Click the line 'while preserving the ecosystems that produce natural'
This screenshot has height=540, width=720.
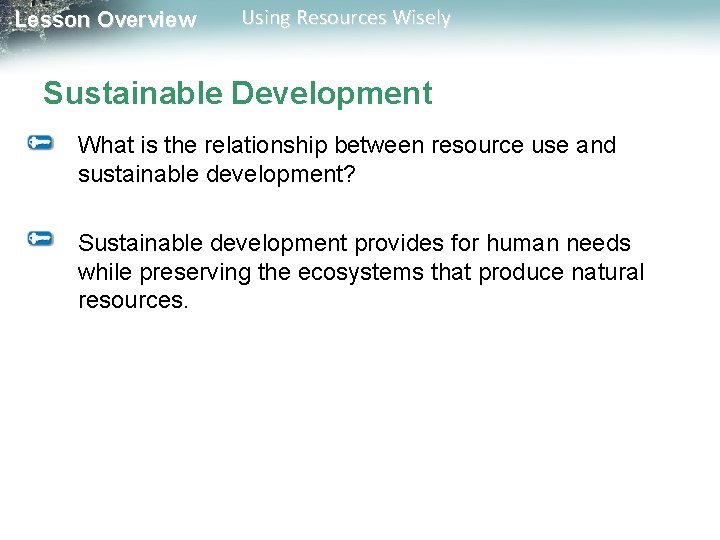click(361, 272)
